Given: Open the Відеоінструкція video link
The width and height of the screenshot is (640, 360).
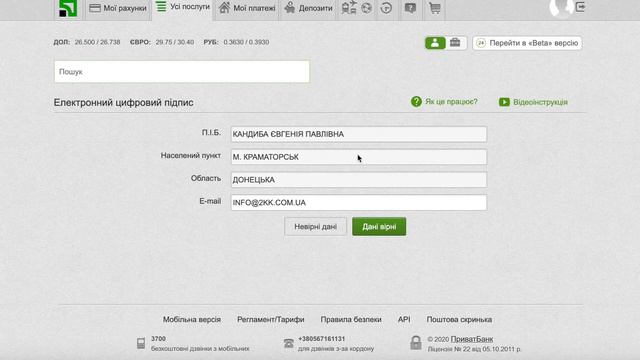Looking at the screenshot, I should [x=533, y=102].
